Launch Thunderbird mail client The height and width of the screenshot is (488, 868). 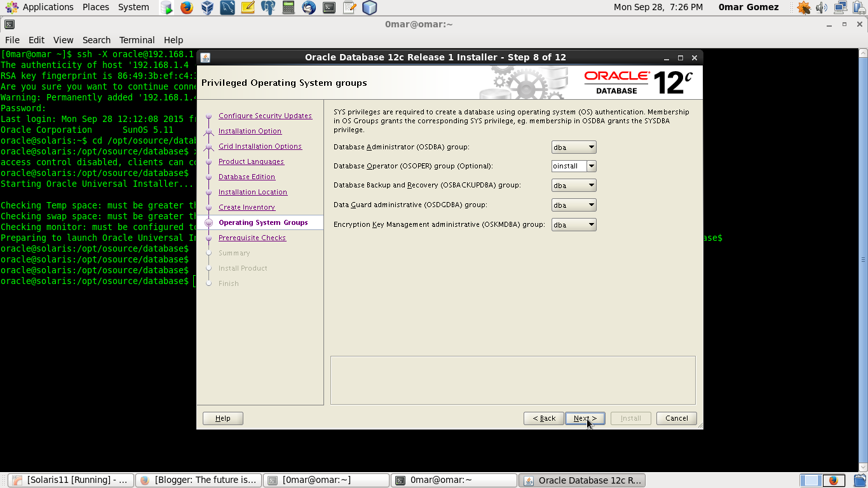coord(308,8)
